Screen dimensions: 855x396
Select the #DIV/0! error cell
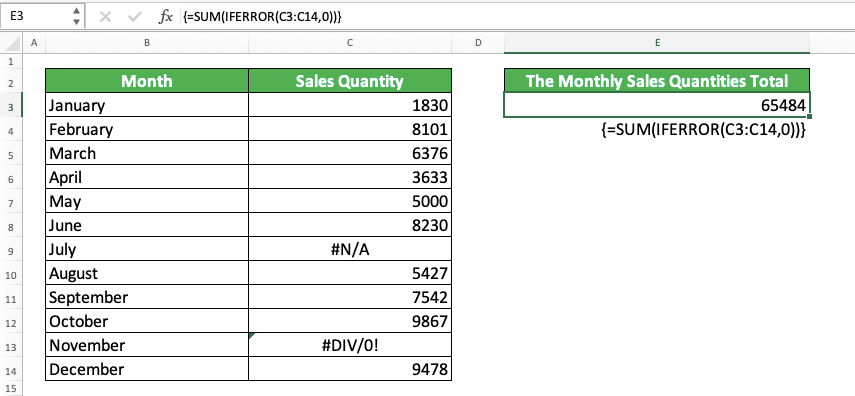point(350,345)
